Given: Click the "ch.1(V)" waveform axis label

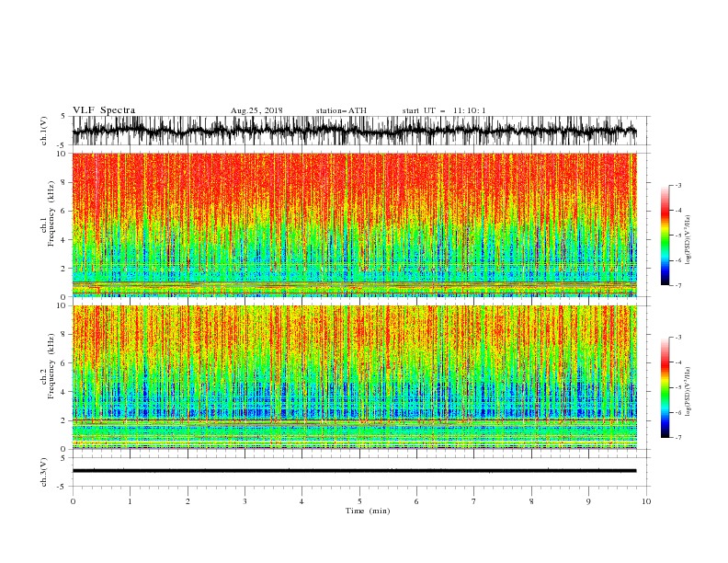Looking at the screenshot, I should point(44,131).
